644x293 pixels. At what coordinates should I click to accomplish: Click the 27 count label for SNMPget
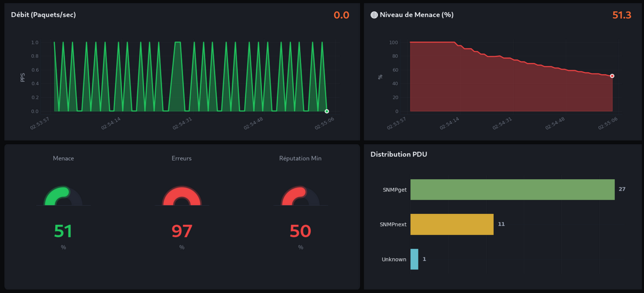tap(622, 189)
